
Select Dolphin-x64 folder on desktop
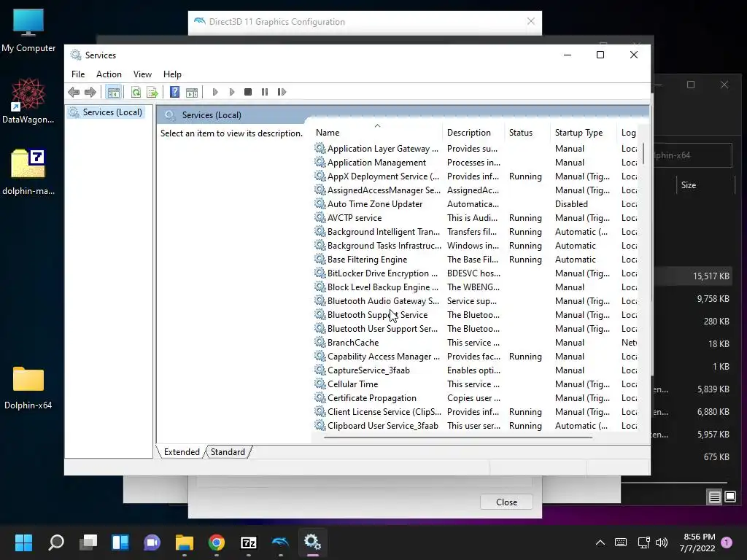coord(28,388)
